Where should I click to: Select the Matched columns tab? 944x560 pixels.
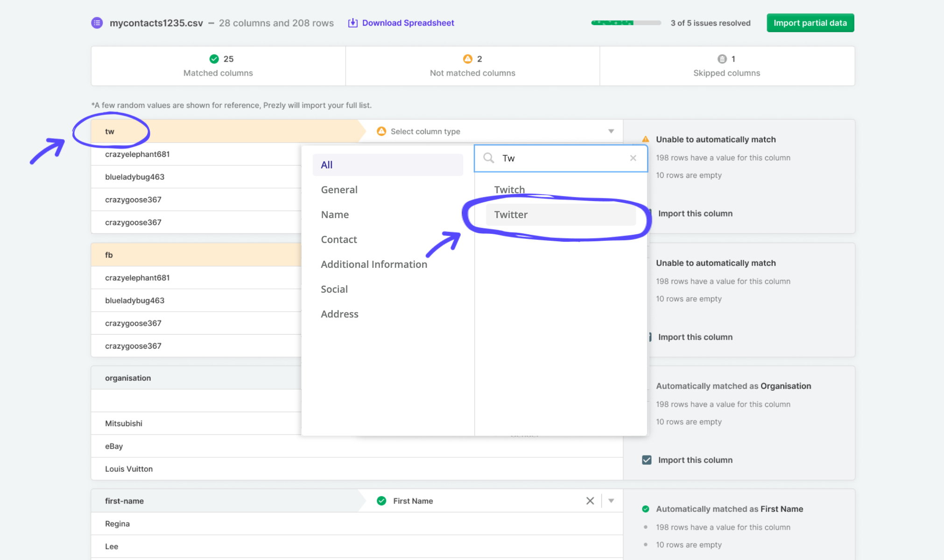click(x=218, y=66)
